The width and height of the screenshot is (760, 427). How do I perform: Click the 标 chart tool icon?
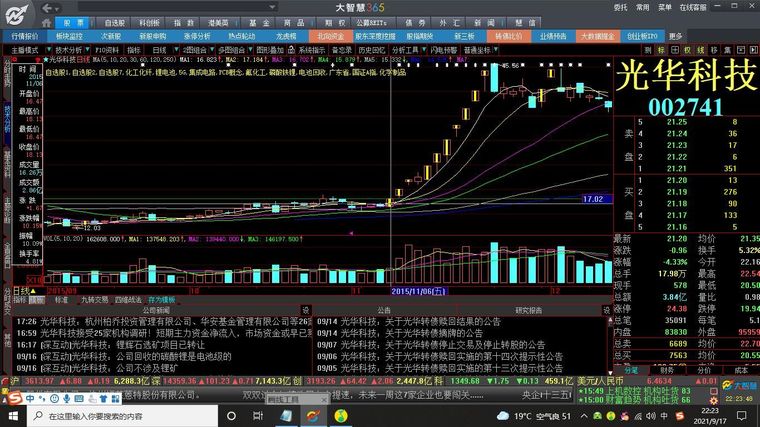(x=661, y=50)
